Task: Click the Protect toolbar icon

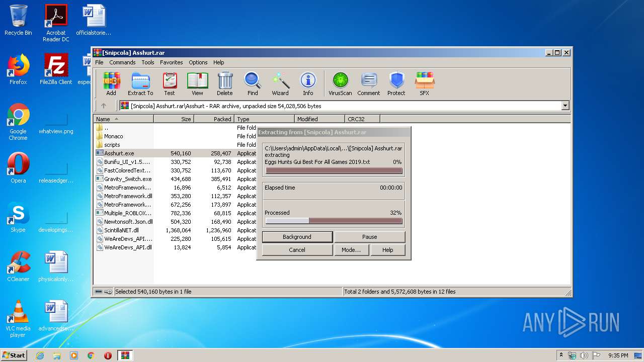Action: pos(396,83)
